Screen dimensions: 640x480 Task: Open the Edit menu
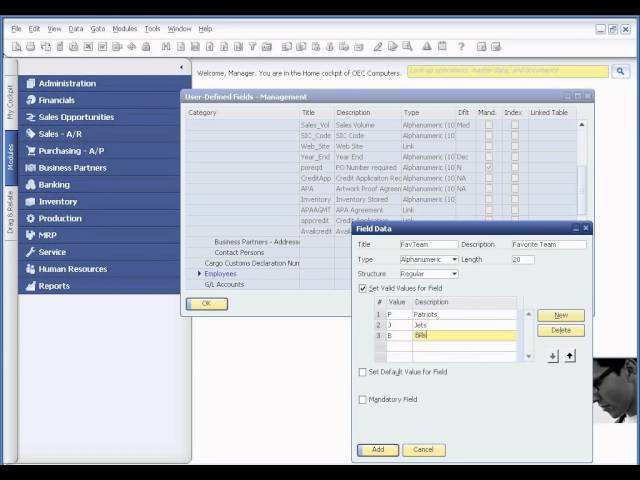(34, 29)
